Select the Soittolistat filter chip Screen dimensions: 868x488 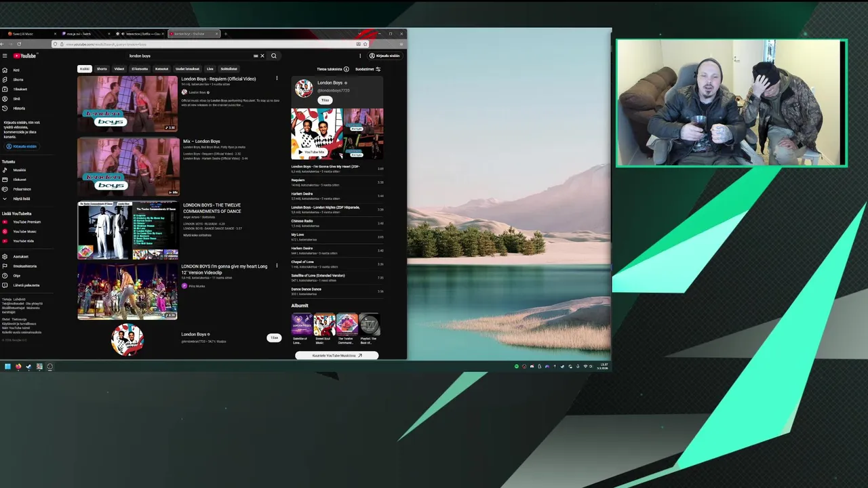coord(229,68)
